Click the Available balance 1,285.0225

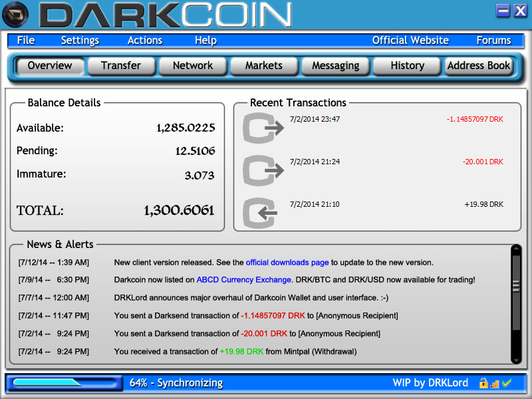pyautogui.click(x=186, y=128)
